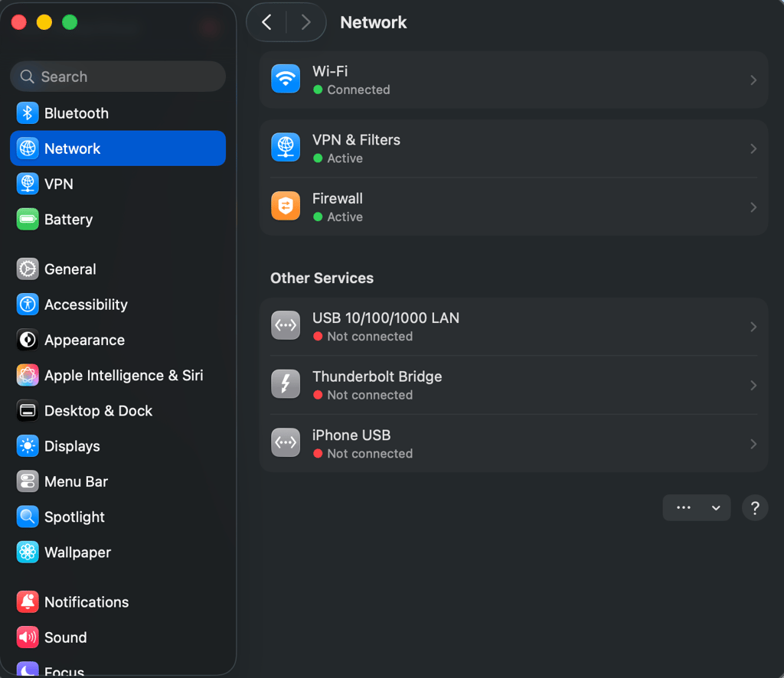Click the Wi-Fi Connected status text
This screenshot has width=784, height=678.
coord(358,90)
